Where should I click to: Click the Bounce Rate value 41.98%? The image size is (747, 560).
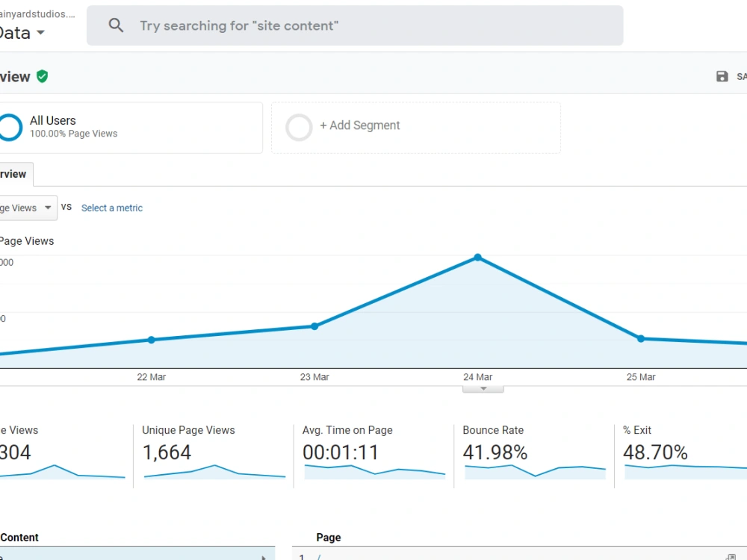pyautogui.click(x=495, y=452)
